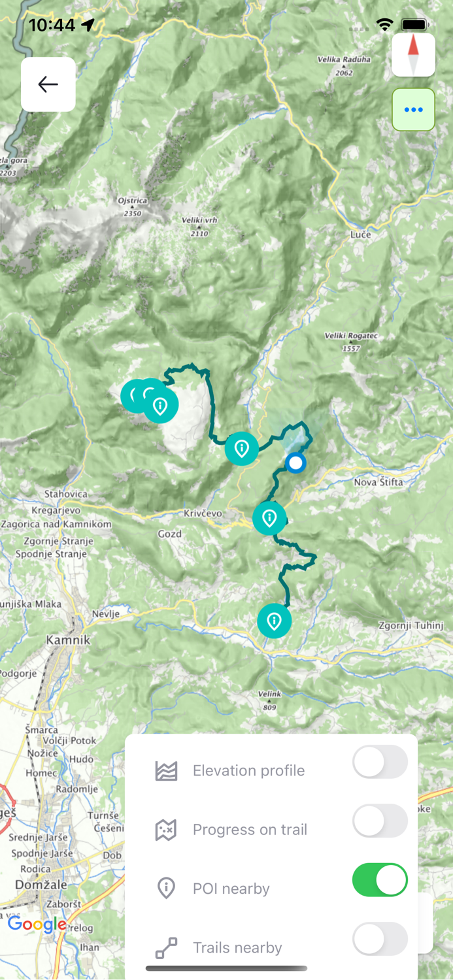Tap the compass north indicator
This screenshot has width=453, height=980.
413,55
